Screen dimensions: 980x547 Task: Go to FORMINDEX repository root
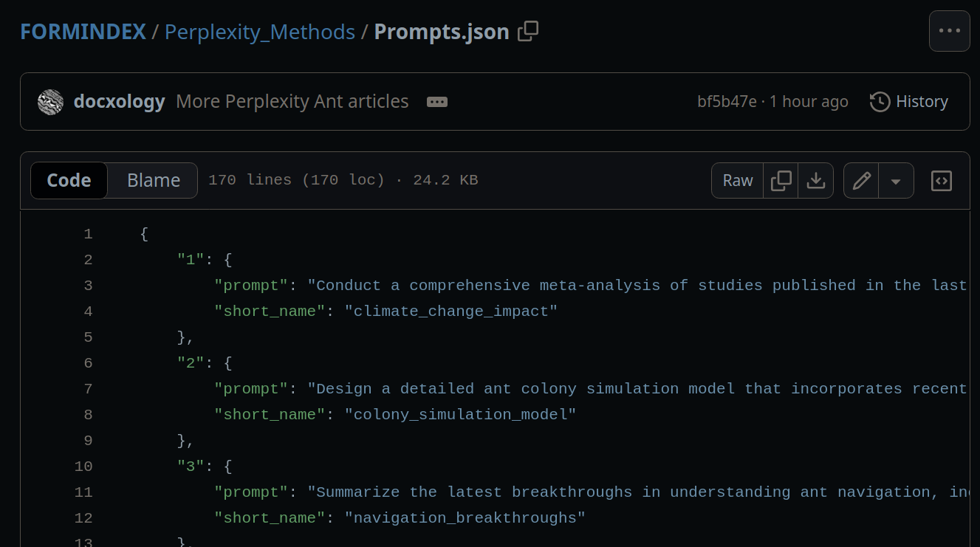tap(83, 32)
